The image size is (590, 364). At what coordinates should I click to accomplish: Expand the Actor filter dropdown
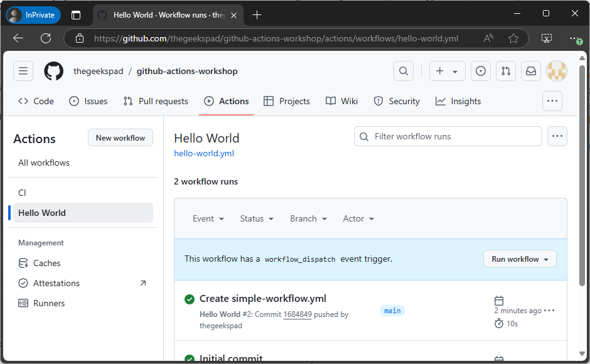pos(358,218)
